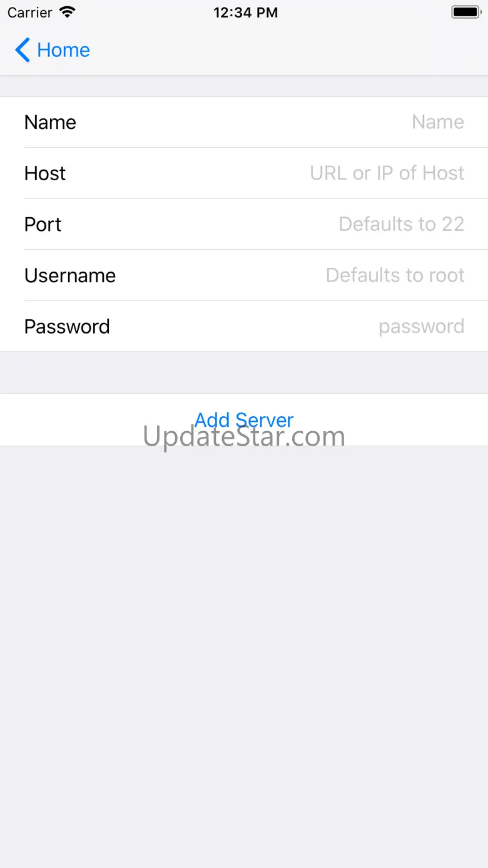The image size is (488, 868).
Task: Select the Password row label
Action: point(67,327)
